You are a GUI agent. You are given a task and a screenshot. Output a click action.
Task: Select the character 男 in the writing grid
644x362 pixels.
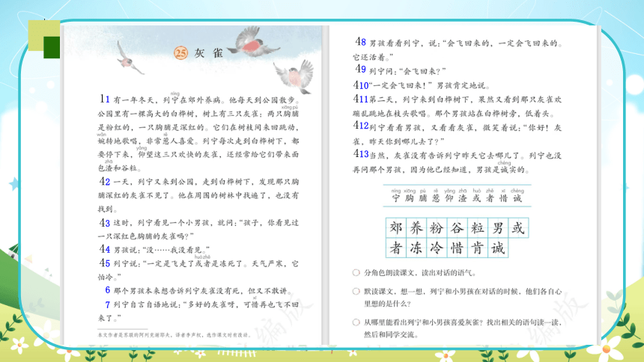[498, 228]
